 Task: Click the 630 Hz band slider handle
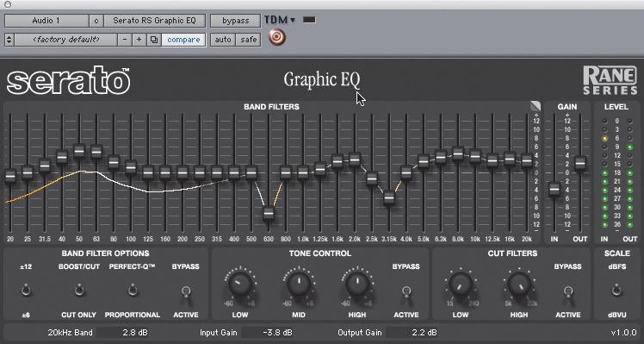pyautogui.click(x=269, y=214)
